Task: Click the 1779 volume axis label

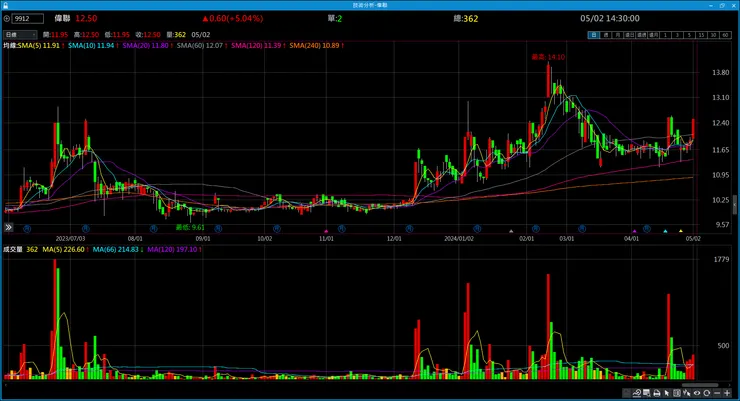Action: (721, 259)
